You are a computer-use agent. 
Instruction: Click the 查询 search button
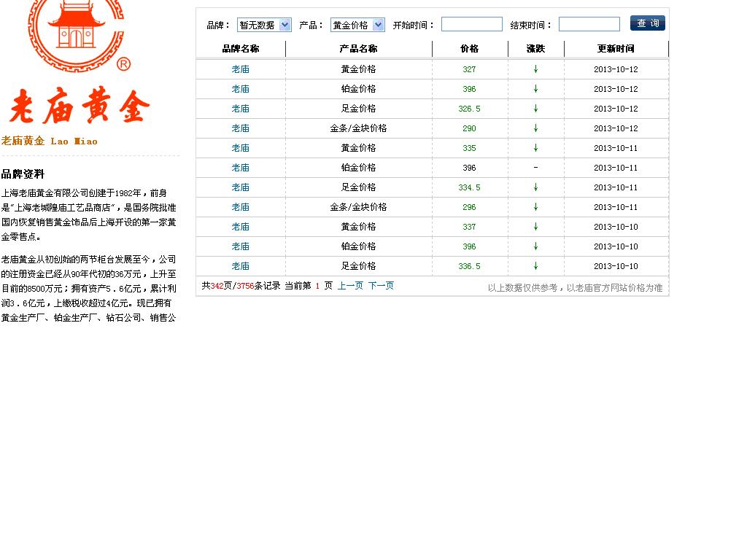click(x=648, y=23)
